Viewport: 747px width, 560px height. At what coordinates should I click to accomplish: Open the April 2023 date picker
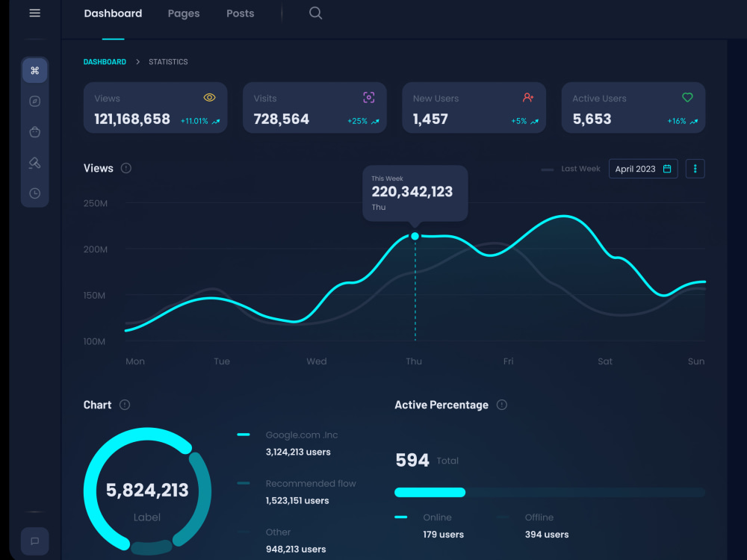pyautogui.click(x=642, y=169)
